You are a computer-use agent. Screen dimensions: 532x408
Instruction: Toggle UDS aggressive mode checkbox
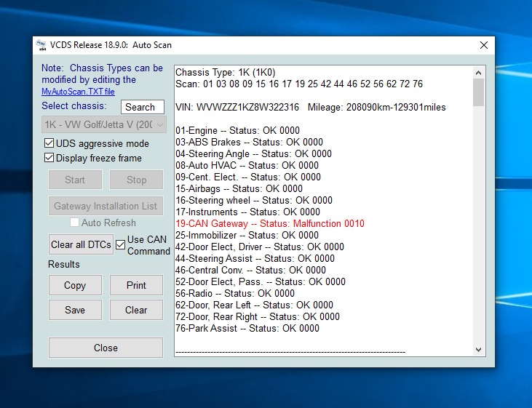(49, 144)
